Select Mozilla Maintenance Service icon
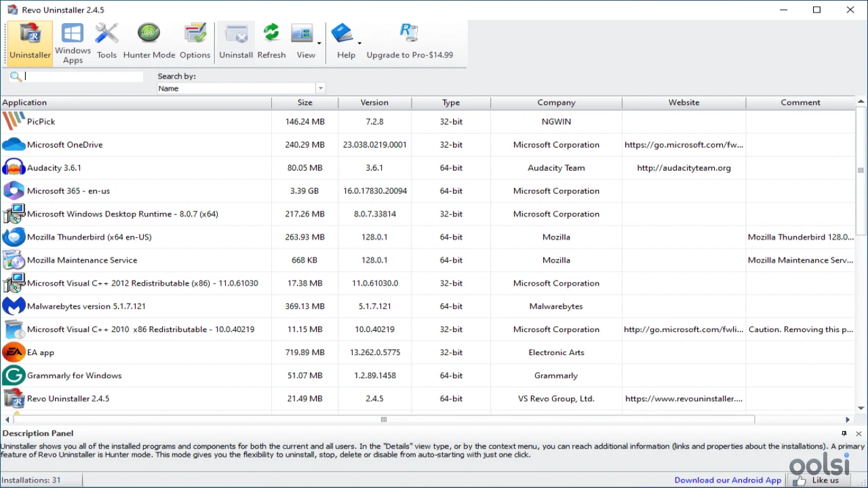The width and height of the screenshot is (868, 488). 14,260
